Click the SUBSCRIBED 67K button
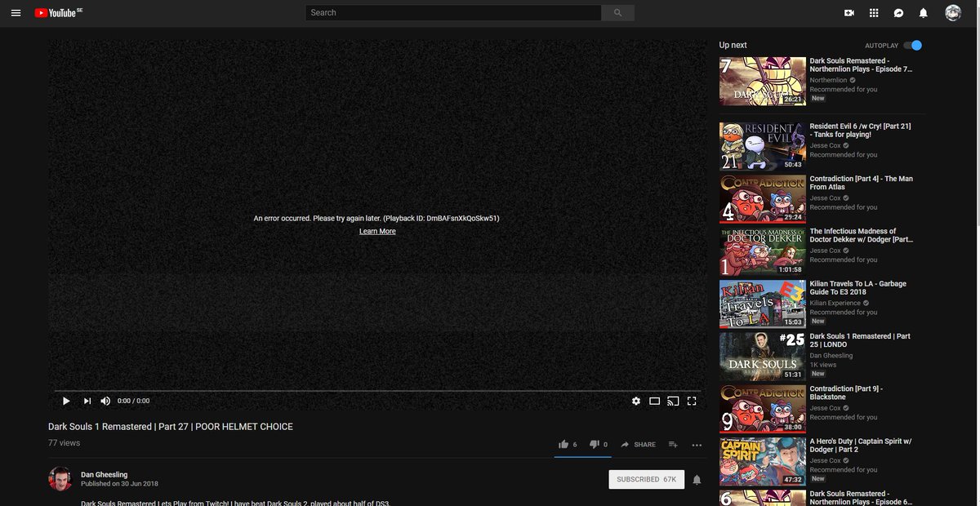 pyautogui.click(x=646, y=479)
